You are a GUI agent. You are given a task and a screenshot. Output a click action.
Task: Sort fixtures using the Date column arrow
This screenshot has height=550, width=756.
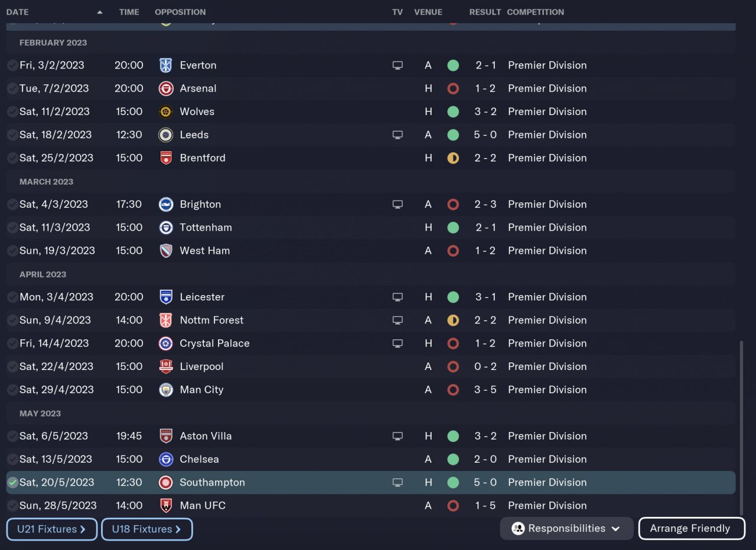99,12
